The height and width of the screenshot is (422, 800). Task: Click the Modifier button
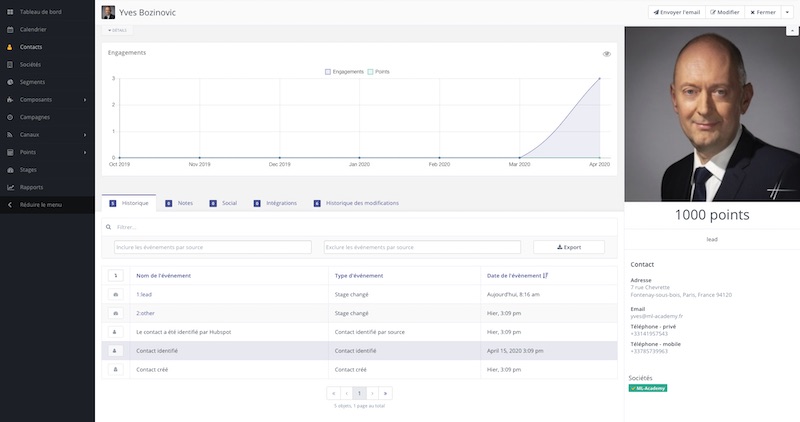(x=725, y=12)
